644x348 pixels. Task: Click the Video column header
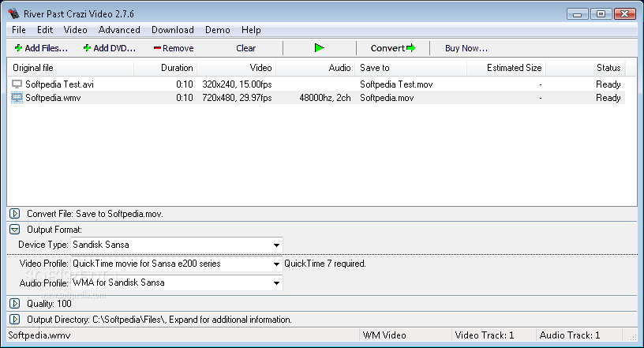pyautogui.click(x=237, y=68)
